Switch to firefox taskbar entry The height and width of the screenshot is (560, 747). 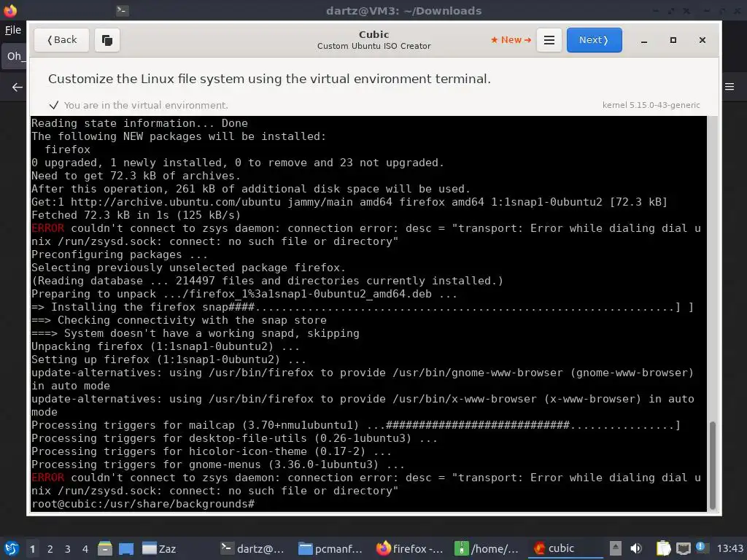(x=410, y=548)
